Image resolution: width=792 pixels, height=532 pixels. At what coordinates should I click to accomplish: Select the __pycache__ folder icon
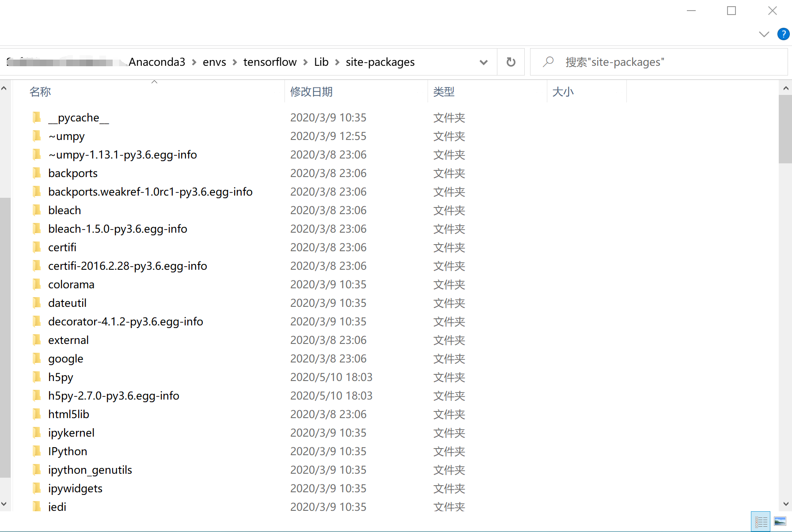(37, 117)
